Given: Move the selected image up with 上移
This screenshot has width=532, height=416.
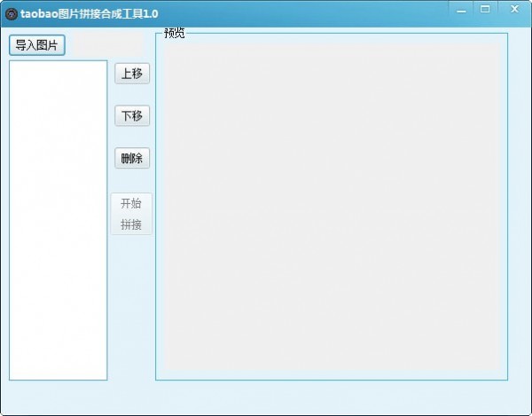Looking at the screenshot, I should click(x=132, y=74).
